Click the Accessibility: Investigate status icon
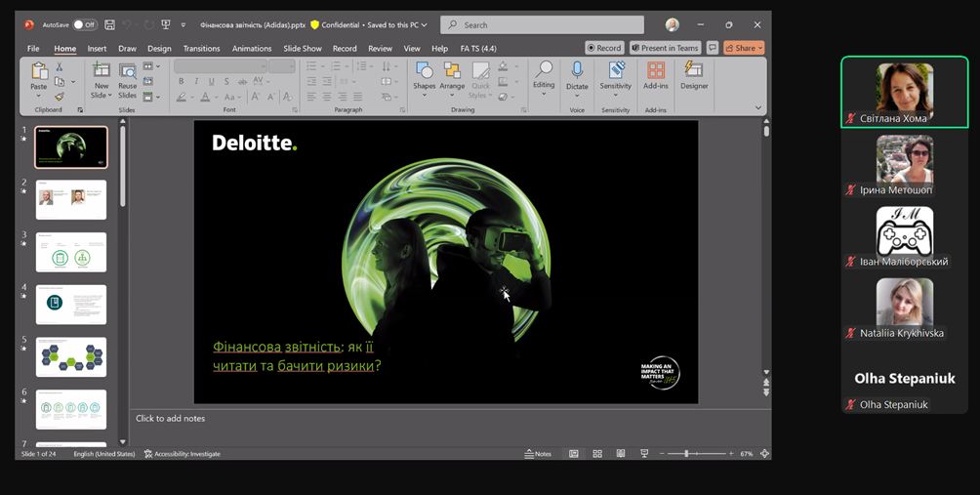This screenshot has width=980, height=495. point(182,454)
